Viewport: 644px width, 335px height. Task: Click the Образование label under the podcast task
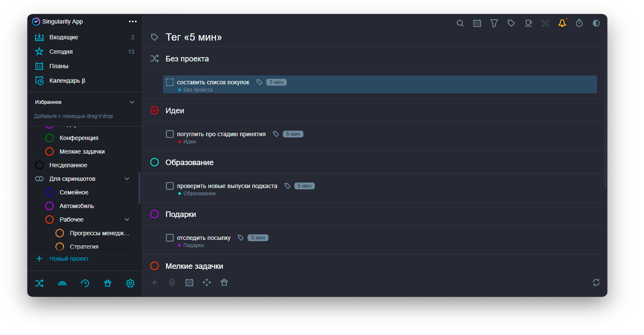200,193
